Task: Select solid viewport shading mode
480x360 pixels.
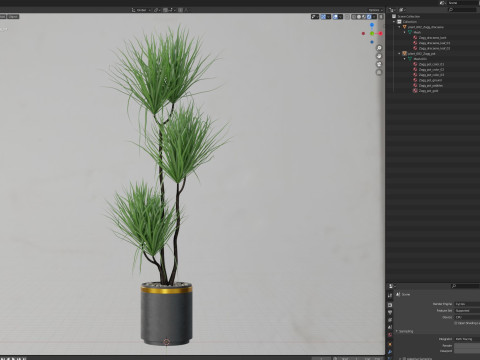Action: click(359, 17)
